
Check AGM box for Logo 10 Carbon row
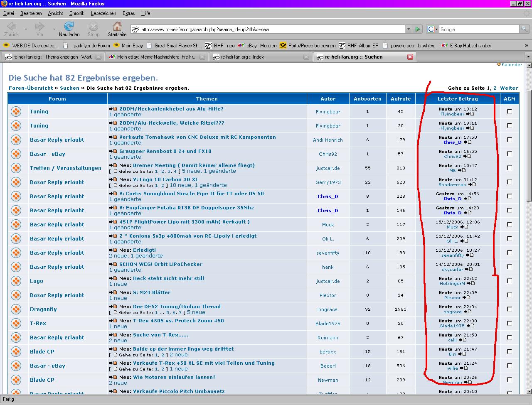510,182
